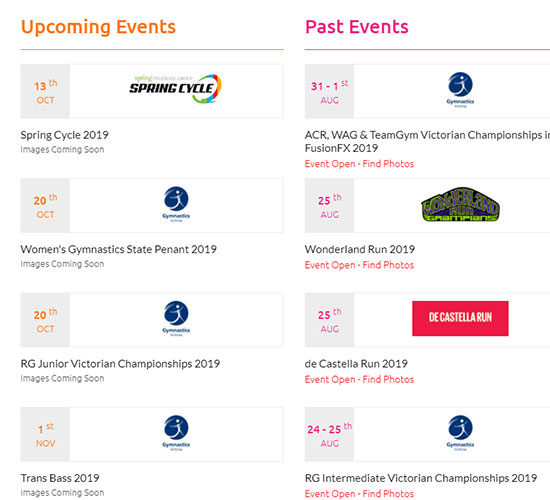Select the 13th OCT date tile

pyautogui.click(x=45, y=91)
